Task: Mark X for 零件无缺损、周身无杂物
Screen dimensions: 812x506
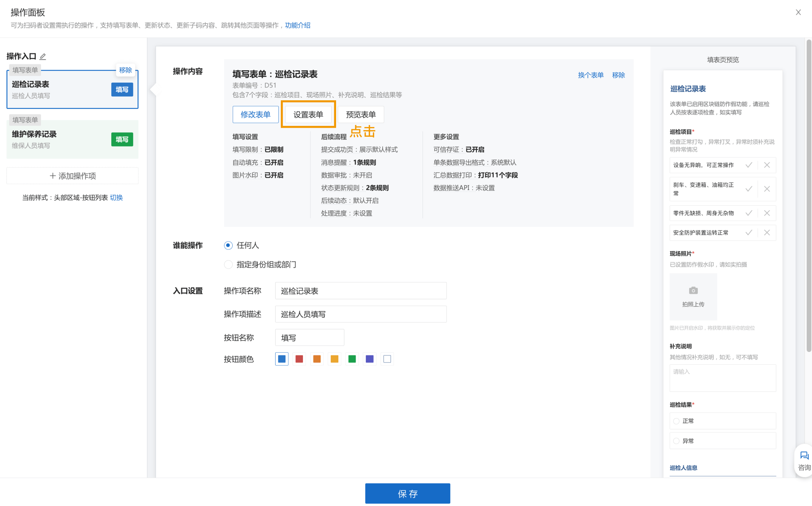Action: click(767, 213)
